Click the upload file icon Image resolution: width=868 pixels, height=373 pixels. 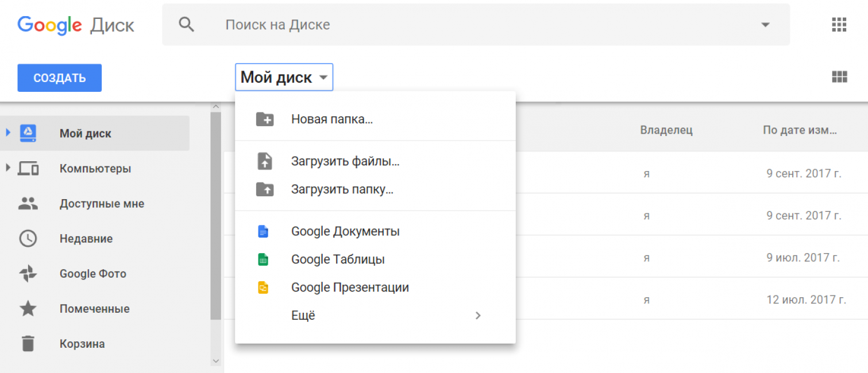click(x=264, y=161)
